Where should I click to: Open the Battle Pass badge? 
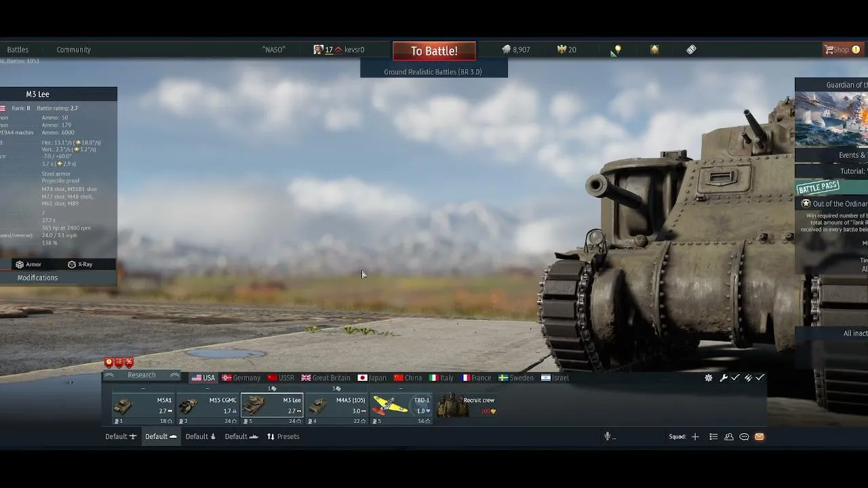tap(818, 188)
